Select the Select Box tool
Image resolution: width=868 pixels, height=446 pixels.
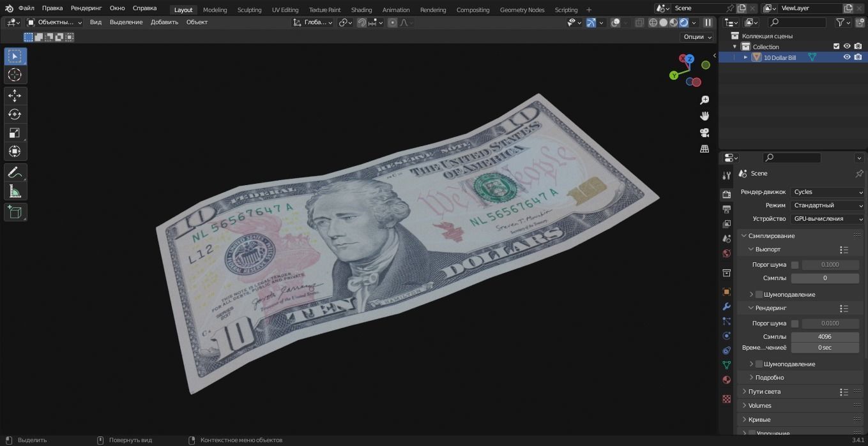tap(15, 56)
